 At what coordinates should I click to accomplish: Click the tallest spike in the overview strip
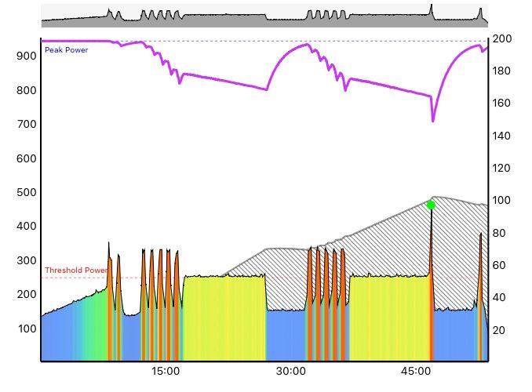click(x=432, y=9)
